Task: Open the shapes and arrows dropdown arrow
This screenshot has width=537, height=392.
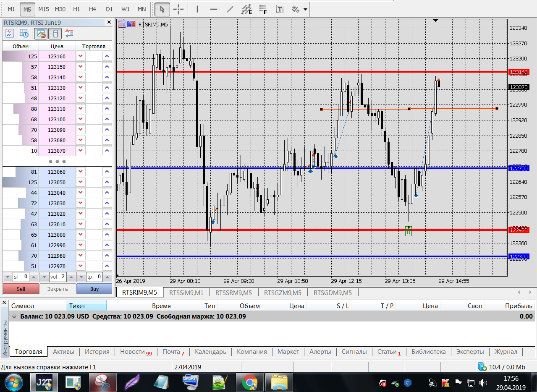Action: 305,9
